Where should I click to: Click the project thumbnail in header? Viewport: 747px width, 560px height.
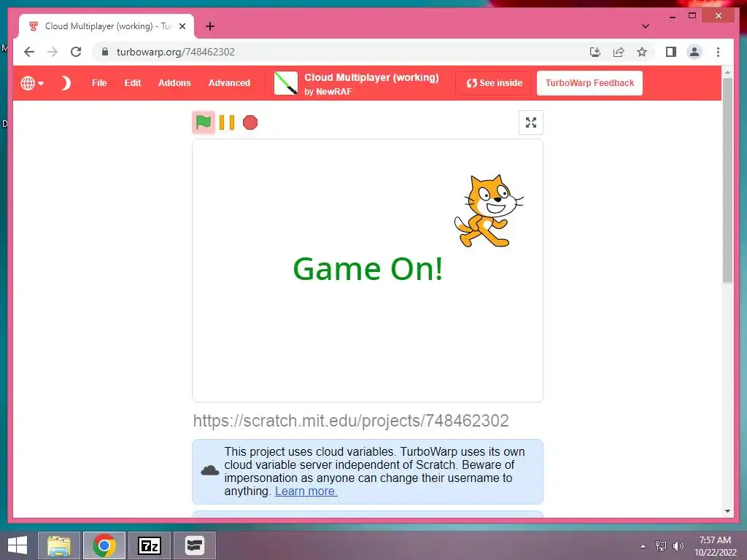[286, 83]
